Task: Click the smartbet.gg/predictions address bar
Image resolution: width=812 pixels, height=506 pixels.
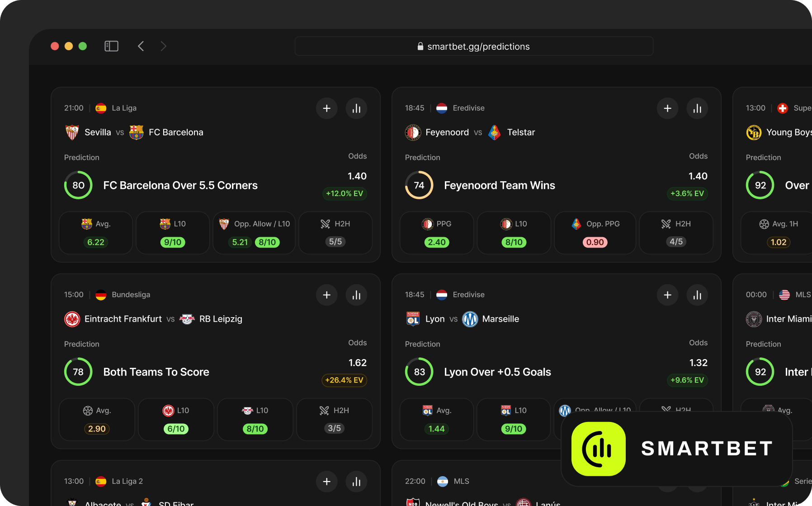Action: [x=474, y=46]
